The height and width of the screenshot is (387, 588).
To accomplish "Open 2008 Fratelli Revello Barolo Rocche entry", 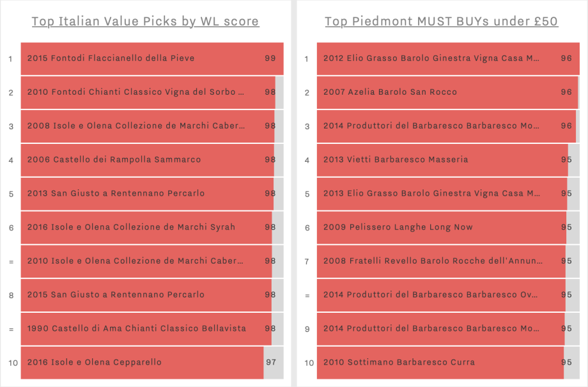I will click(448, 261).
